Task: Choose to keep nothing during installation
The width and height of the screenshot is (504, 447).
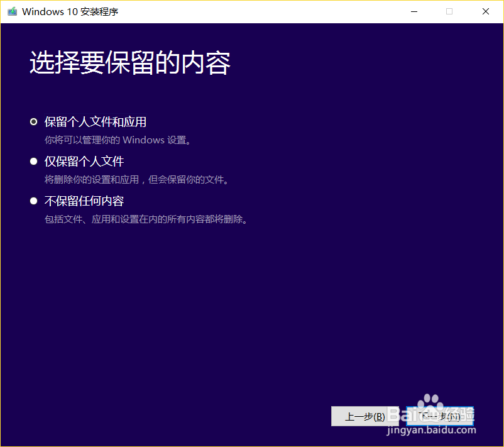Action: [34, 201]
